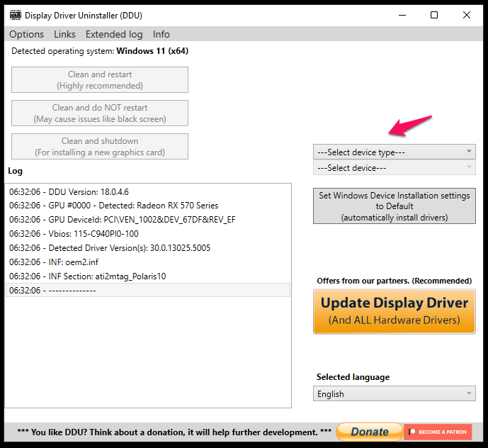Select the Vbios: 115-C940PI0-100 log line

tap(148, 234)
